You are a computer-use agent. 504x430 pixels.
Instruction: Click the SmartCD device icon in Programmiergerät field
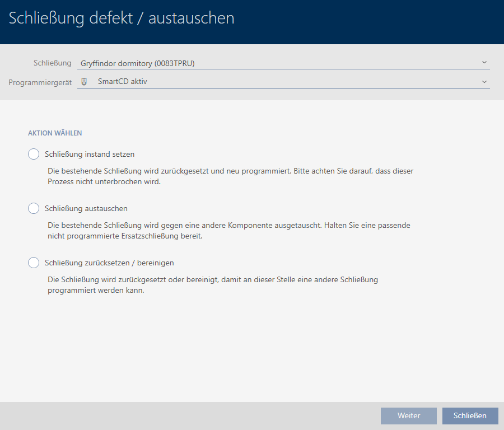pos(84,81)
